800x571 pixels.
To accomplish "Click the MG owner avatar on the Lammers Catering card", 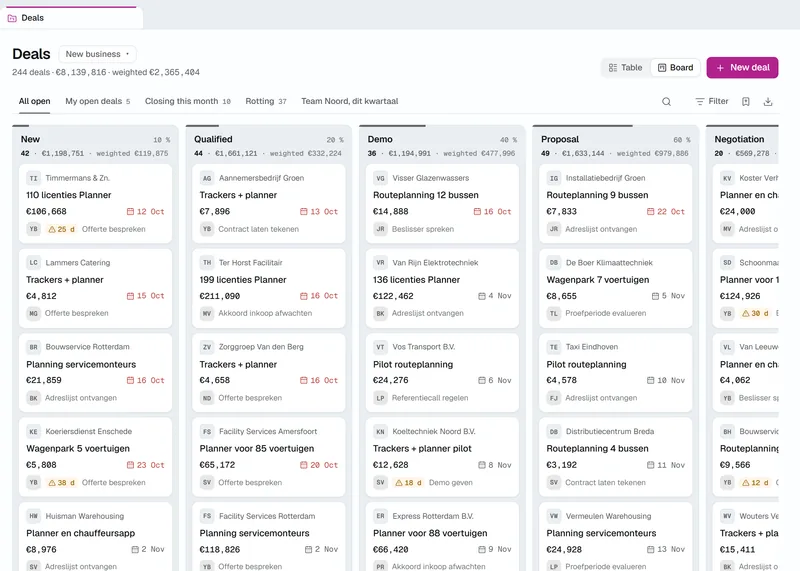I will 34,313.
